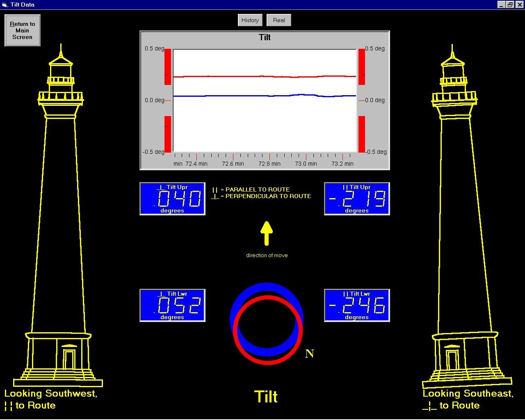The height and width of the screenshot is (420, 525).
Task: Select the perpendicular Tilt Upr readout
Action: click(172, 199)
